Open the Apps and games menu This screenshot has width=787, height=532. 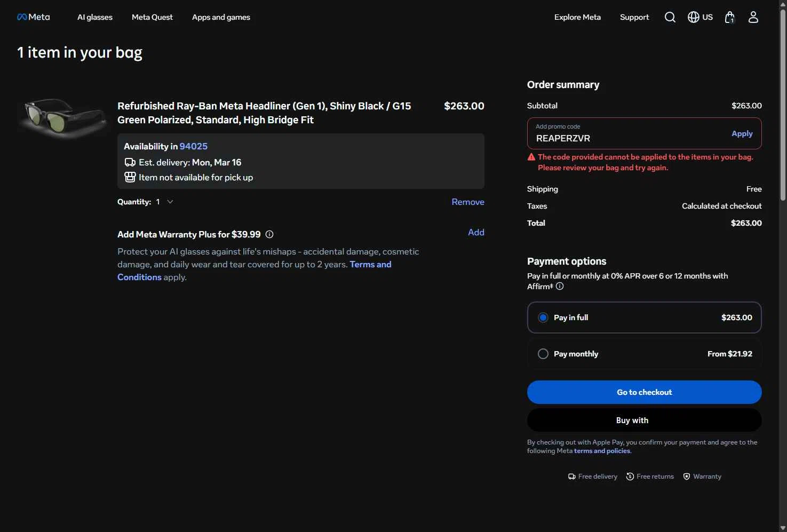tap(221, 17)
